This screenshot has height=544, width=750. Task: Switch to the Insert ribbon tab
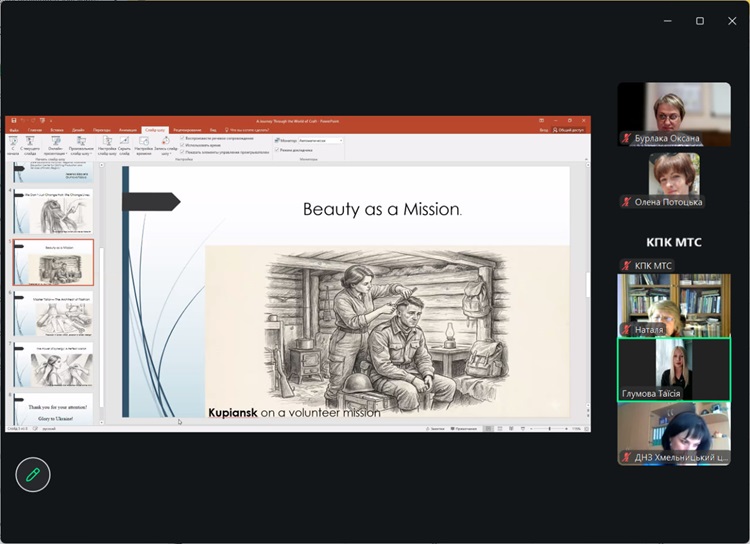pos(57,130)
